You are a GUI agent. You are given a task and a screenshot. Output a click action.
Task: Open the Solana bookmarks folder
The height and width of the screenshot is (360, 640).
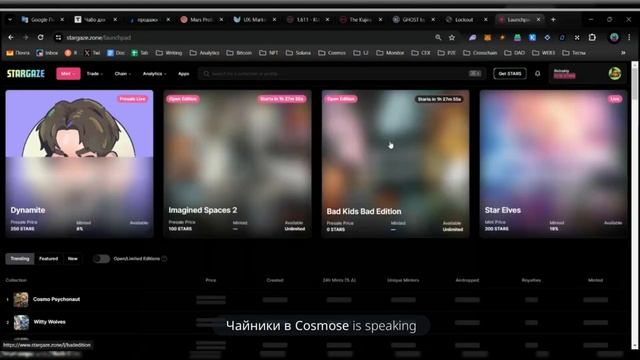[x=298, y=53]
